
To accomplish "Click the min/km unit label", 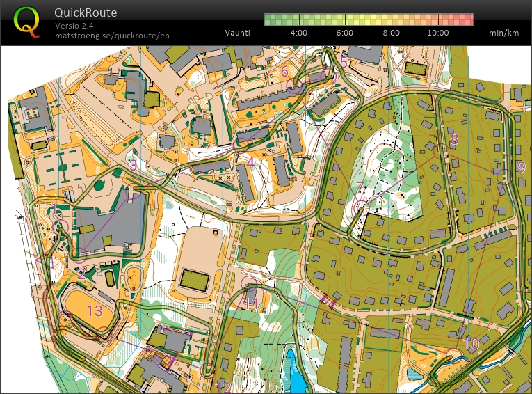I will point(503,33).
